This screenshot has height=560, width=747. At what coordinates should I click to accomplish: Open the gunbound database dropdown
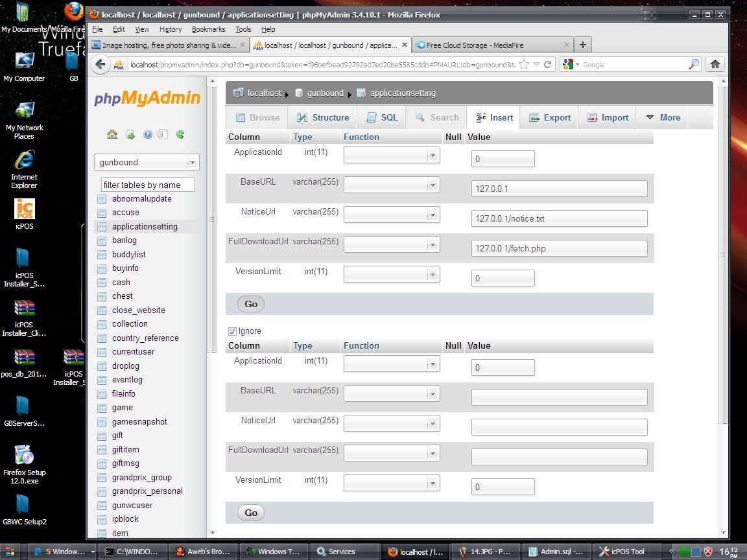pos(146,163)
